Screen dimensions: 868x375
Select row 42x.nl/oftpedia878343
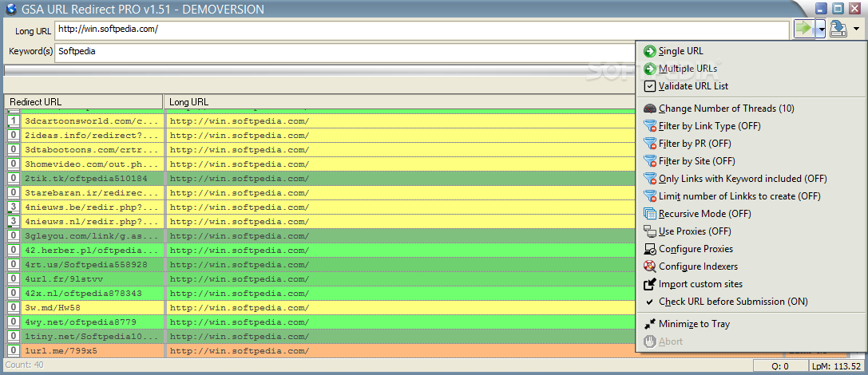320,294
